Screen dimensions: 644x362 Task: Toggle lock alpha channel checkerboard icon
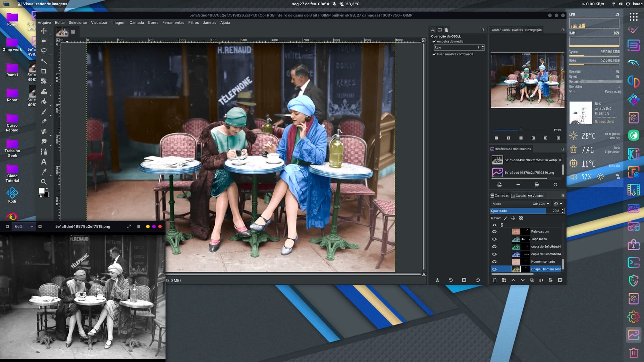point(521,218)
